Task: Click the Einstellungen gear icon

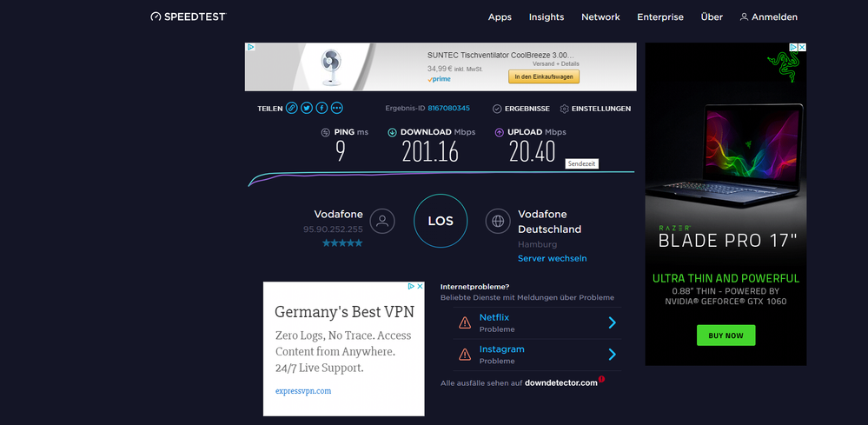Action: (564, 109)
